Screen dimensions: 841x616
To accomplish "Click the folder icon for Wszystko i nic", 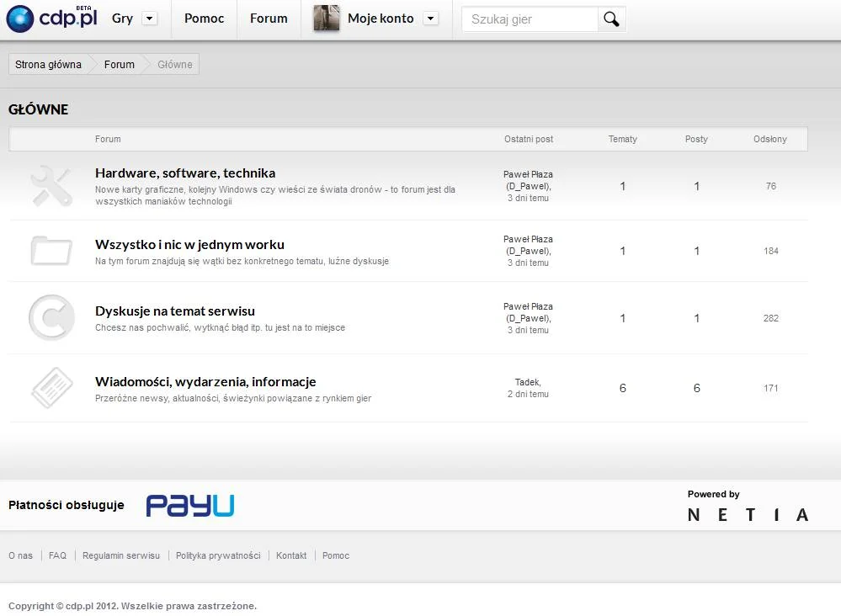I will pyautogui.click(x=51, y=251).
